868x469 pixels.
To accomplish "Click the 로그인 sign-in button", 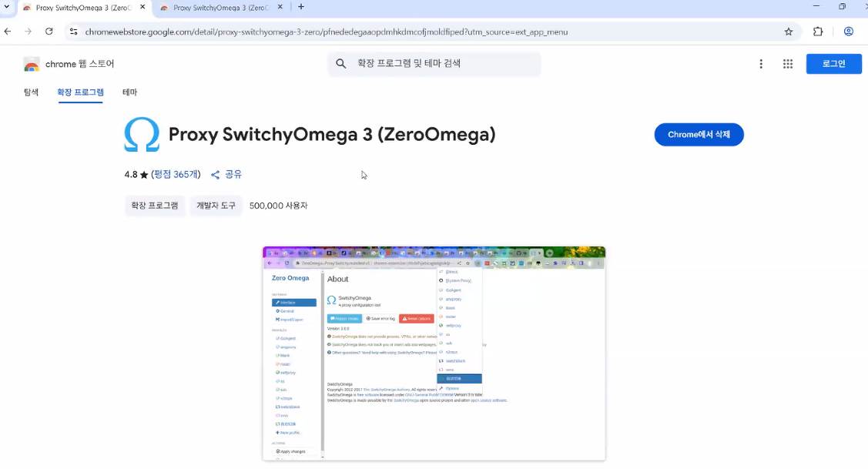I will (833, 64).
